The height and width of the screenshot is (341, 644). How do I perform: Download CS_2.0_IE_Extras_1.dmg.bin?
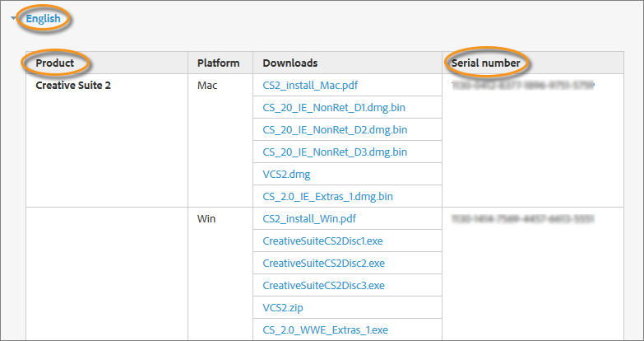327,197
